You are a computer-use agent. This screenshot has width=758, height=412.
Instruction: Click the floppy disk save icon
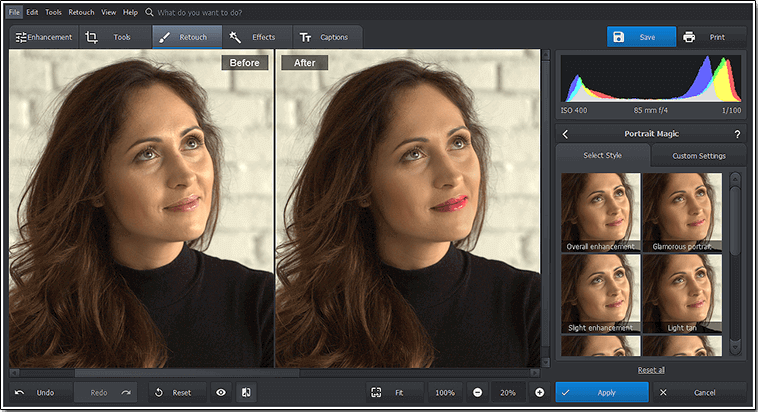tap(618, 37)
